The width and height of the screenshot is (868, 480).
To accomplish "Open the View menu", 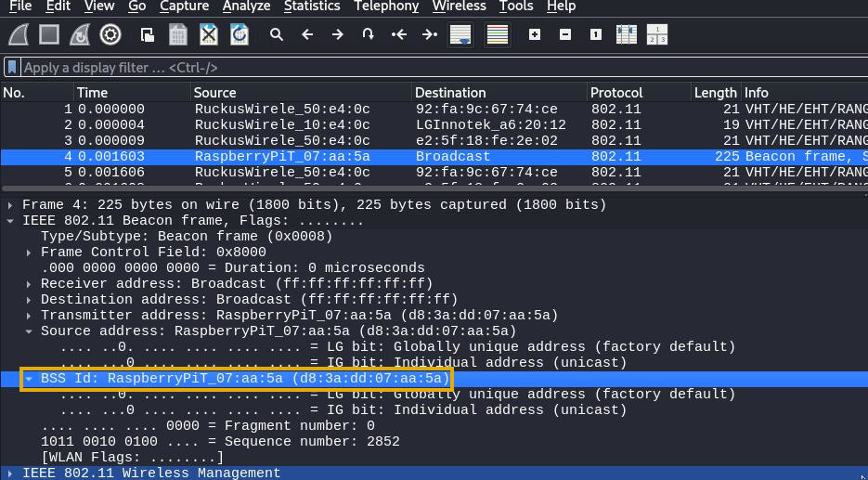I will pos(99,6).
